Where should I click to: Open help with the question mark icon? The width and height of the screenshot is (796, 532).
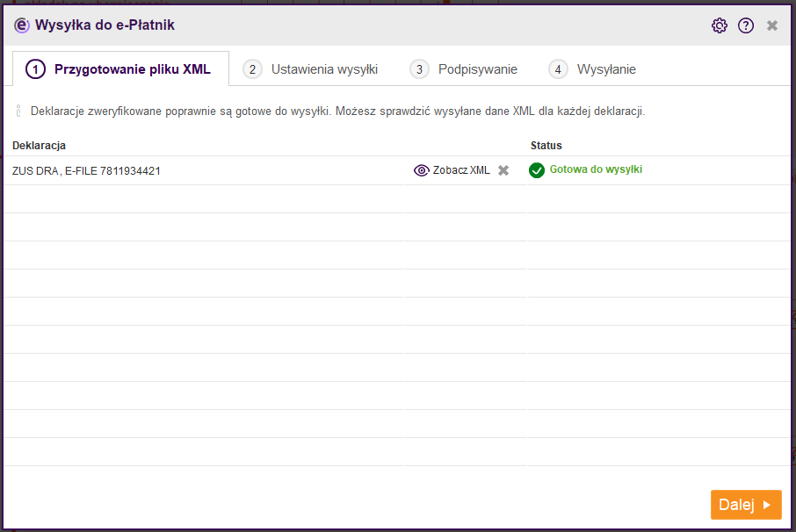[746, 25]
